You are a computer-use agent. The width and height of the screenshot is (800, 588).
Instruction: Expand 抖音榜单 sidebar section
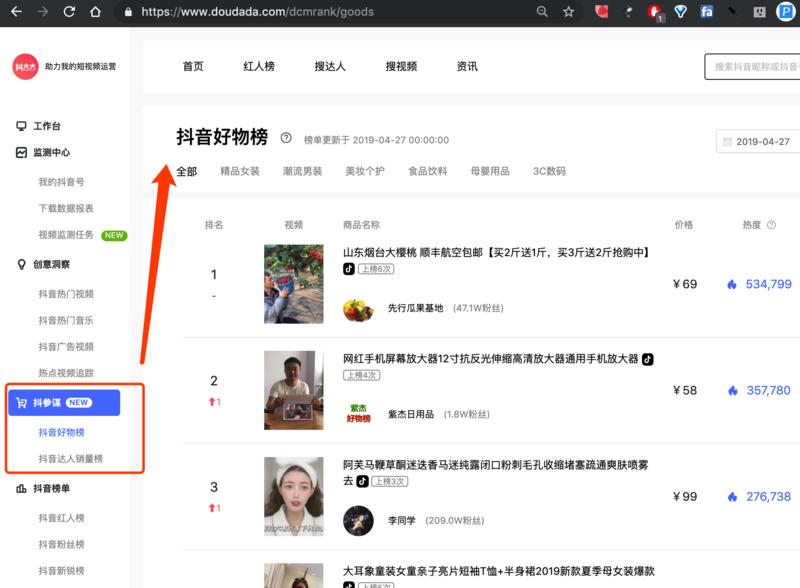coord(51,488)
